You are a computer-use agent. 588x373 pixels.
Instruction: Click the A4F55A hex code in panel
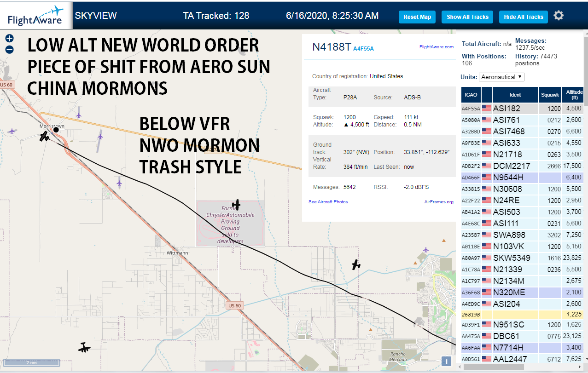[363, 48]
